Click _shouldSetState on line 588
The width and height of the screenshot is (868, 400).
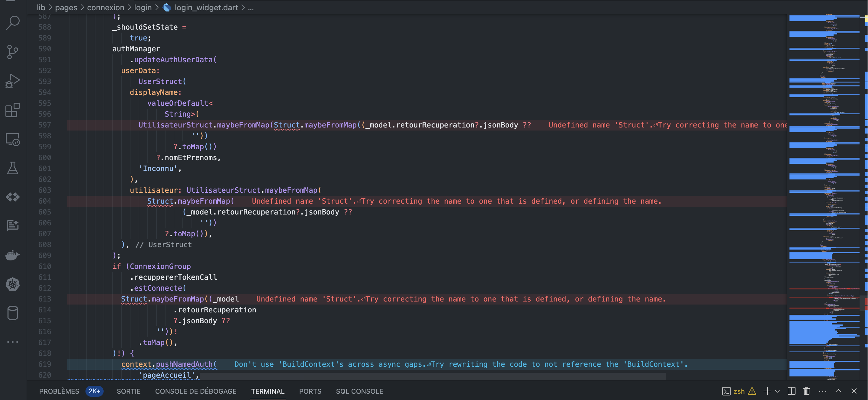(x=145, y=27)
